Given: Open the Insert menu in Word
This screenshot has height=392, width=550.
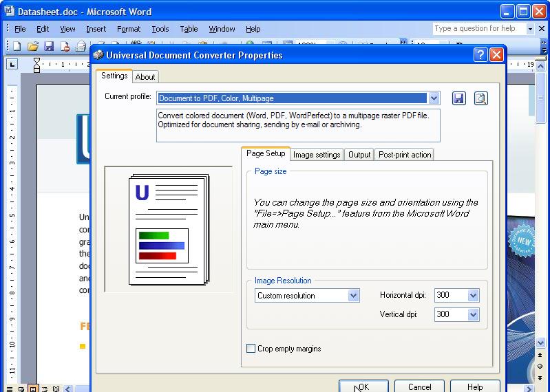Looking at the screenshot, I should point(96,29).
